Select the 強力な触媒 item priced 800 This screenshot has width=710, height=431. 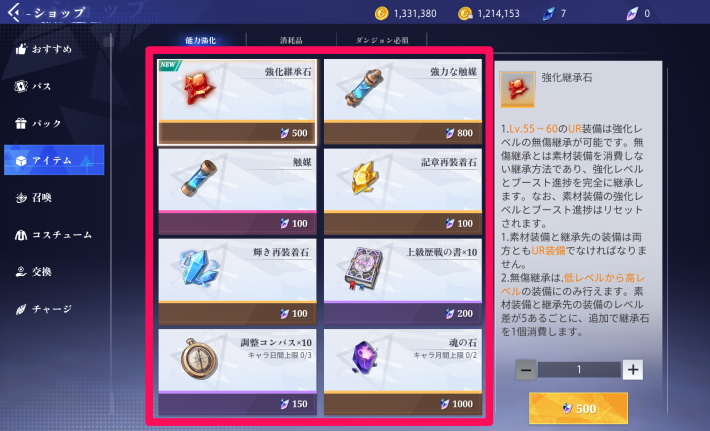point(403,102)
